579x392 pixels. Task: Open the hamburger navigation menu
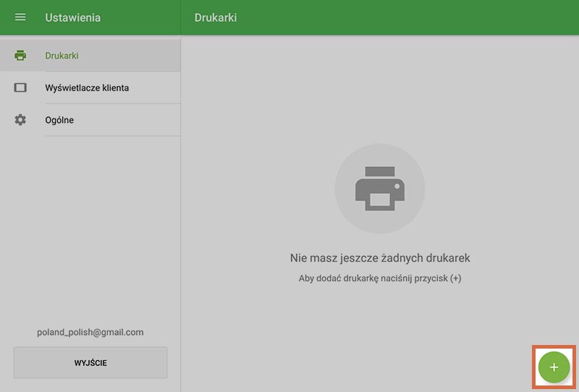coord(20,17)
